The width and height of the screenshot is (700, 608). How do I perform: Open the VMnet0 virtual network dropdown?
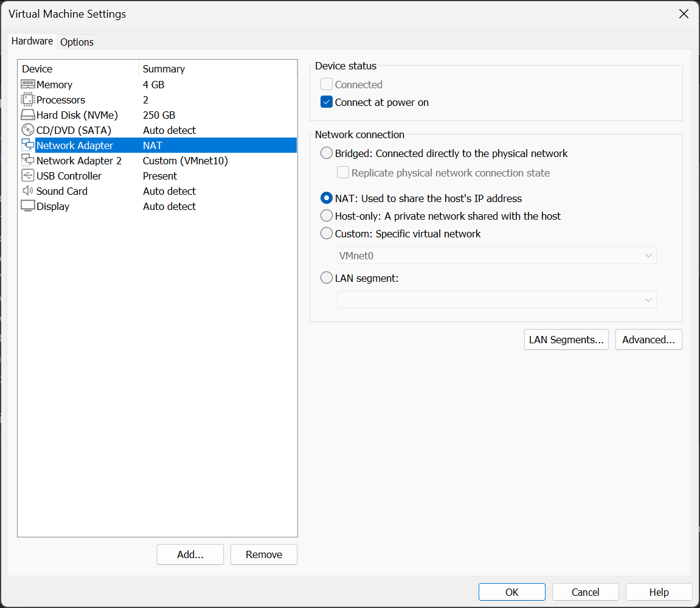click(648, 255)
